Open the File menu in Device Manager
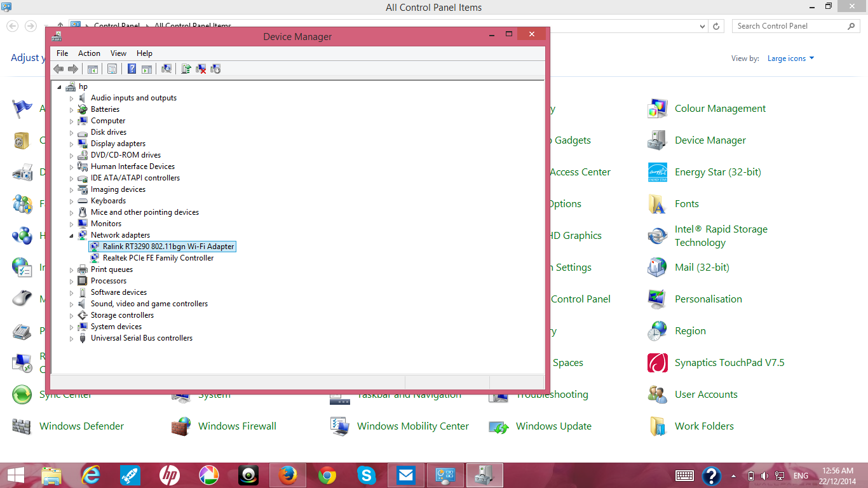The image size is (868, 488). coord(62,53)
